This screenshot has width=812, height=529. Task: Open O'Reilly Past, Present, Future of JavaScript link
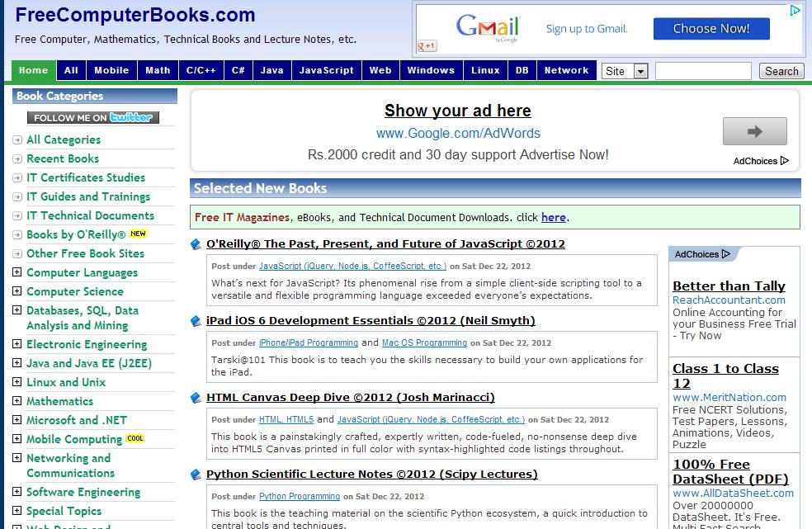pyautogui.click(x=385, y=244)
